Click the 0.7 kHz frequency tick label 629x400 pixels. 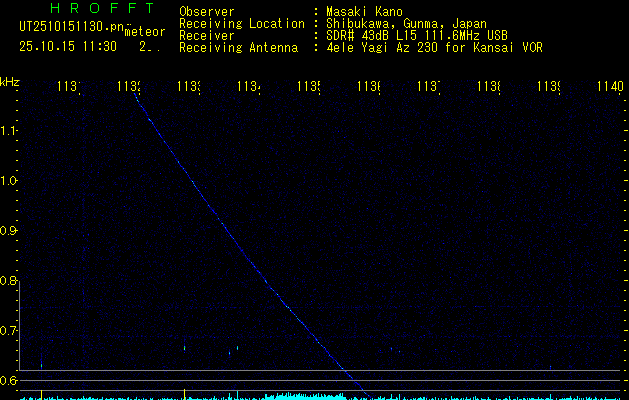click(9, 331)
